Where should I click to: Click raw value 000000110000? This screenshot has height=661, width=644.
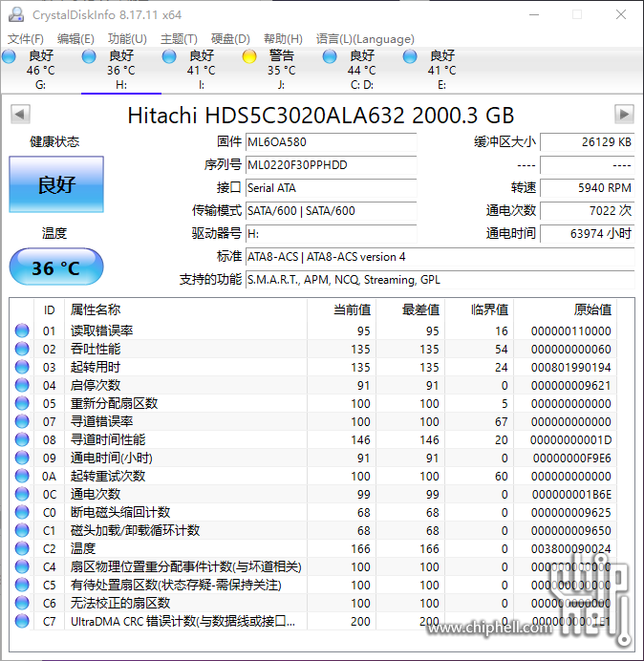coord(571,330)
